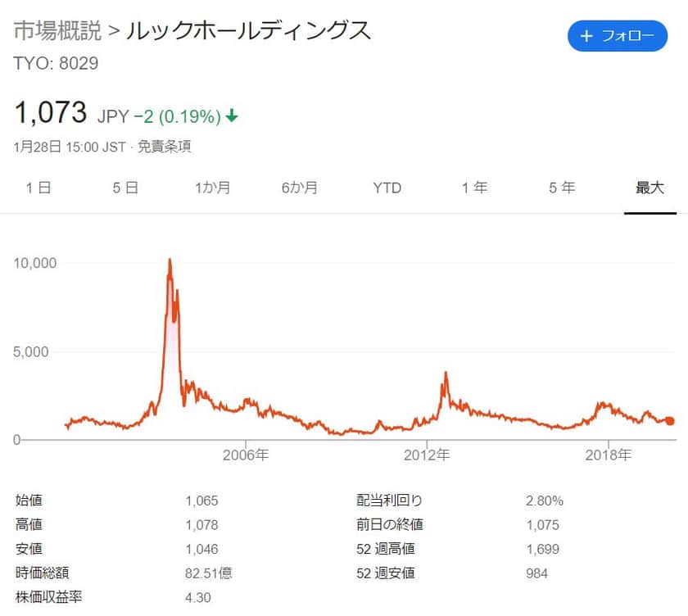Click the 時価総額 value 82.51億

[208, 573]
